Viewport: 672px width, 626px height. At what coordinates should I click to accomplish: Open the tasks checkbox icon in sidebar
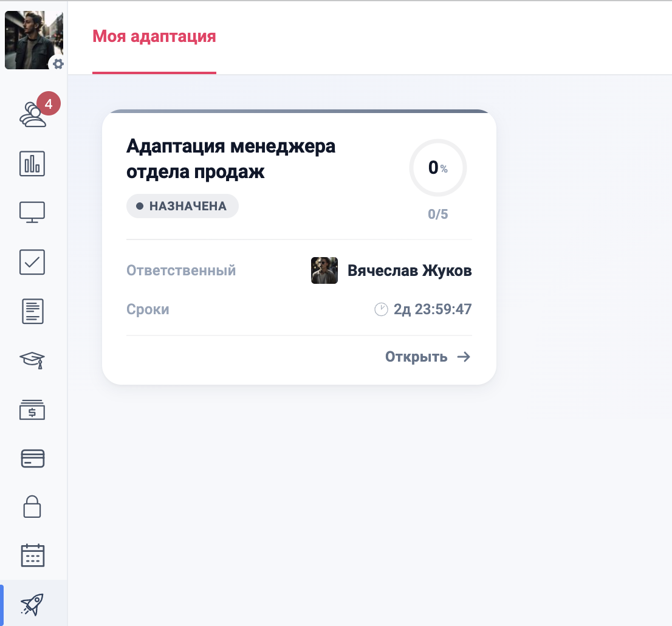pos(33,262)
